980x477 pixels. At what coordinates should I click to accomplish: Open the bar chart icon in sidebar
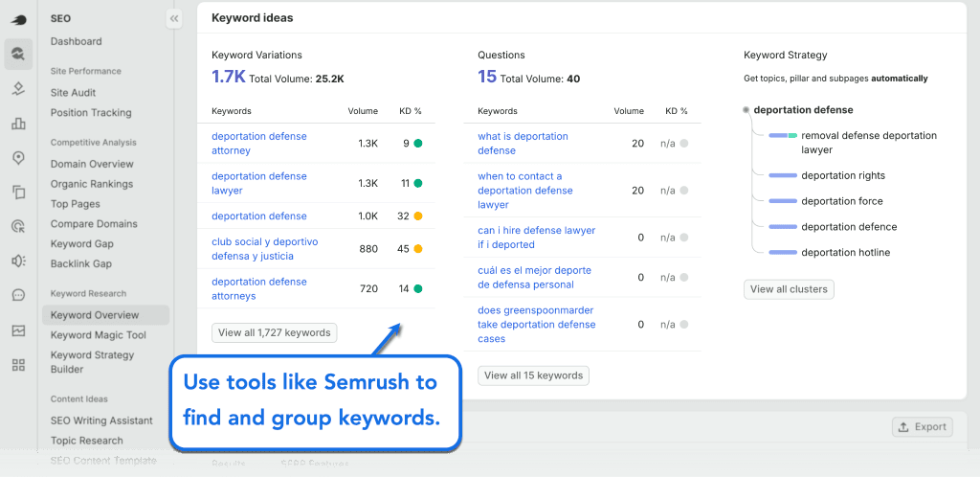(19, 124)
